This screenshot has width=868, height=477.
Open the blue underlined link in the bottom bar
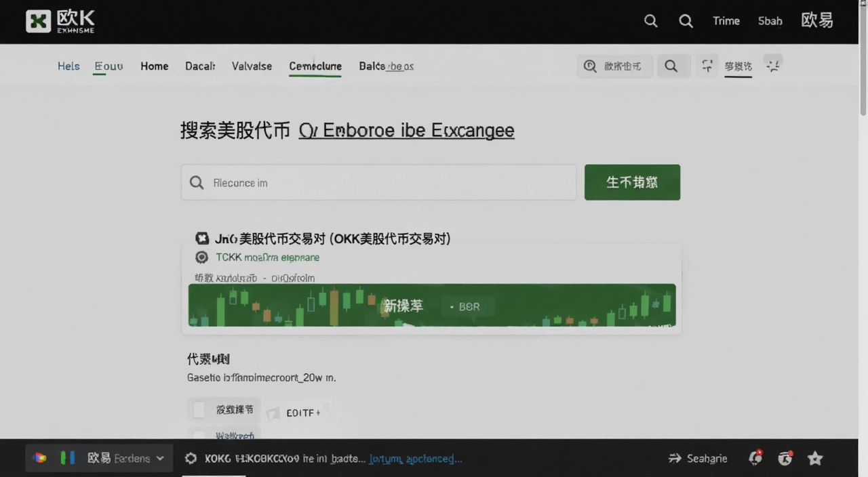tap(415, 459)
